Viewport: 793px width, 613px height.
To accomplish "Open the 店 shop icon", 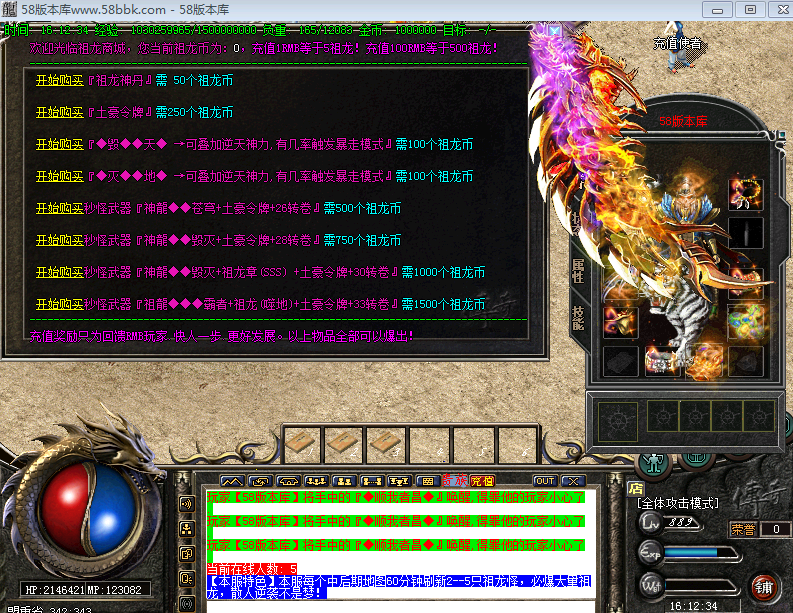I will [x=636, y=488].
